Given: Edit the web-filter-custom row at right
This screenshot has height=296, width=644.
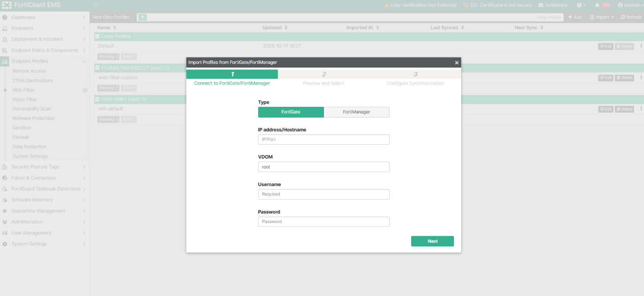Looking at the screenshot, I should coord(606,78).
